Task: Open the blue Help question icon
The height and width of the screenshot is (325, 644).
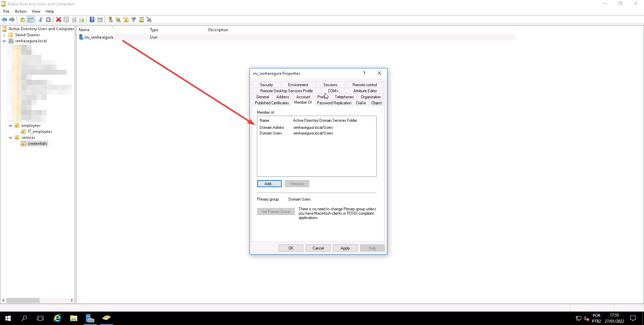Action: point(92,20)
